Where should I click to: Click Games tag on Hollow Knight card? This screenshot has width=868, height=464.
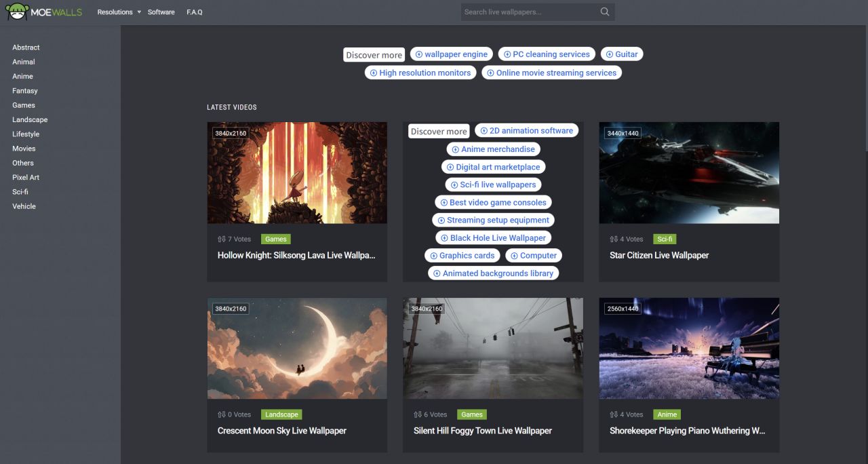pos(276,239)
